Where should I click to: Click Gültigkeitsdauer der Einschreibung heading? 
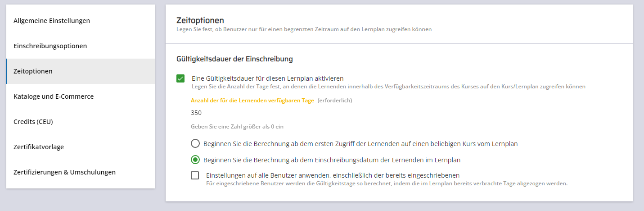coord(235,59)
